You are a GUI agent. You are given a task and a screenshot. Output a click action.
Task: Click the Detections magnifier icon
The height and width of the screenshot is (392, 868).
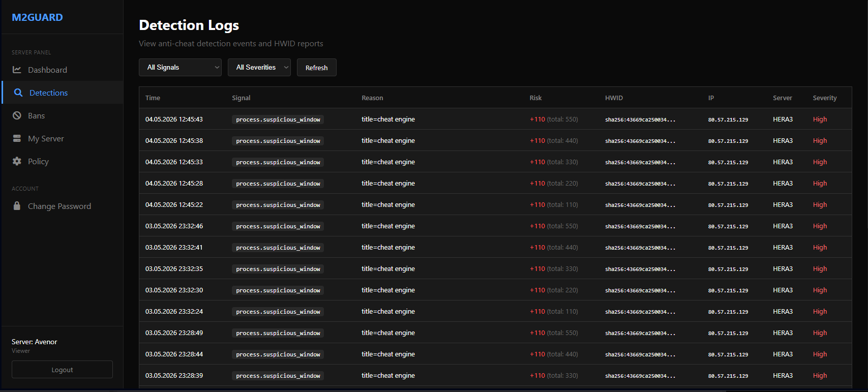click(x=18, y=93)
